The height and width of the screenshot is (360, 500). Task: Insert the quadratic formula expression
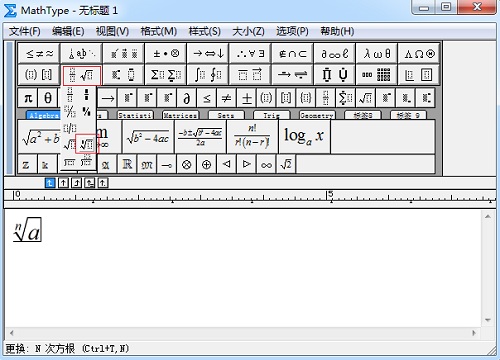click(200, 137)
